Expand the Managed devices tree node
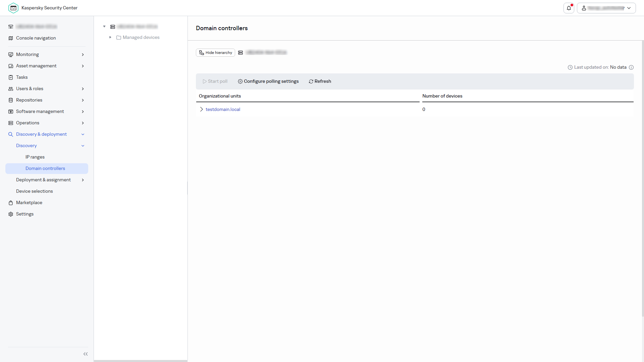The image size is (644, 362). click(110, 38)
